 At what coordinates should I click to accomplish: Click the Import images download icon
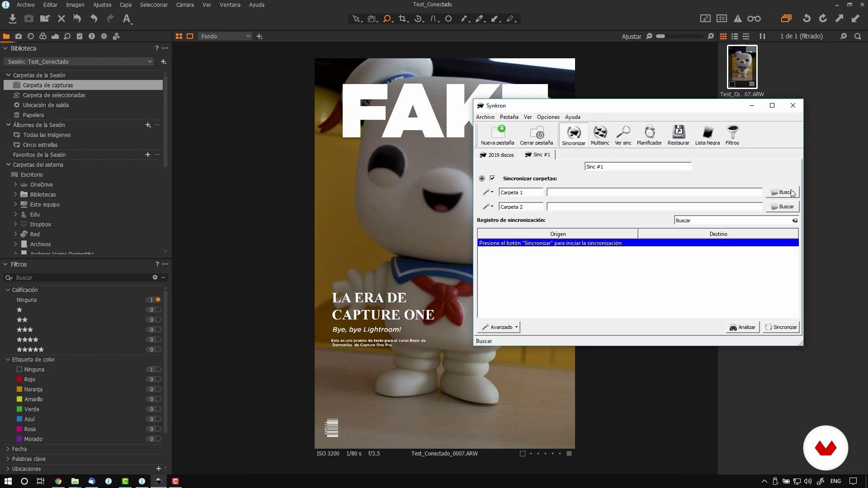13,19
